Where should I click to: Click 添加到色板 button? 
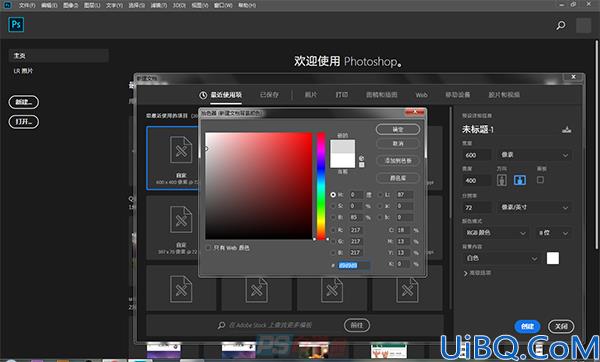398,161
